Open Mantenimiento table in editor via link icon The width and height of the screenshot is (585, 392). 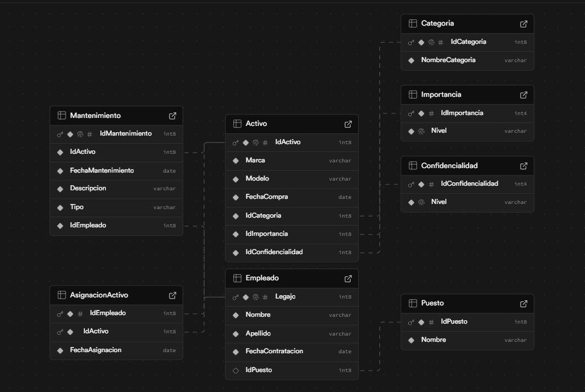coord(173,116)
